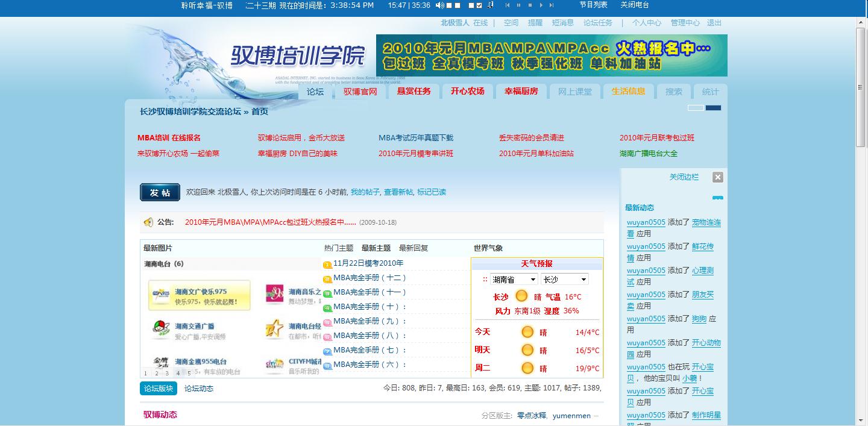Click the sun icon for 明天 forecast

527,350
